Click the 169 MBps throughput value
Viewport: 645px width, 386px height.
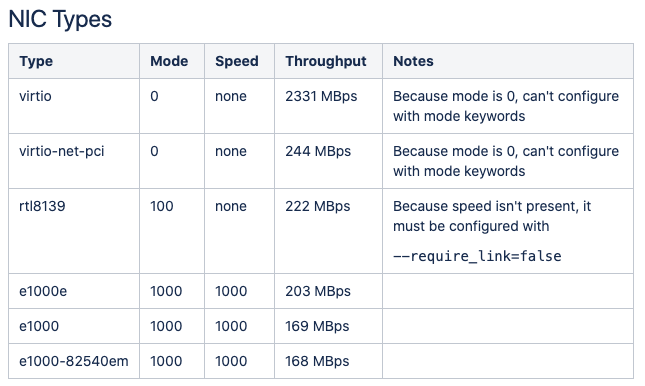click(317, 326)
